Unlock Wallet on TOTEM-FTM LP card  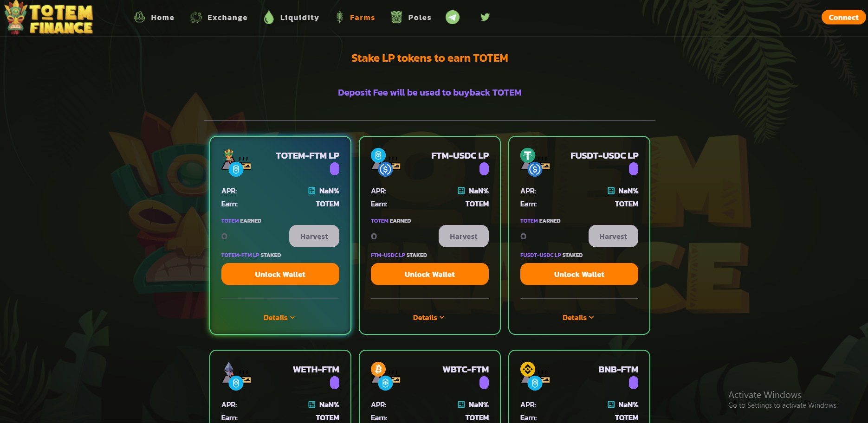point(280,274)
